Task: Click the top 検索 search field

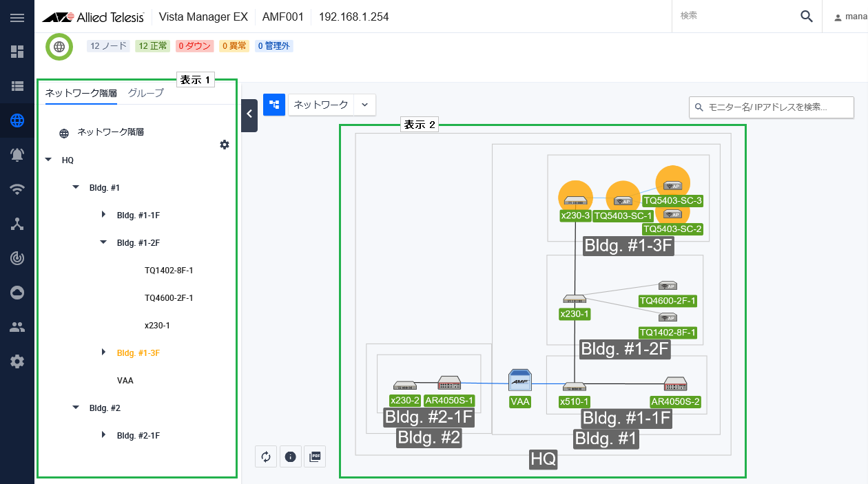Action: (x=734, y=17)
